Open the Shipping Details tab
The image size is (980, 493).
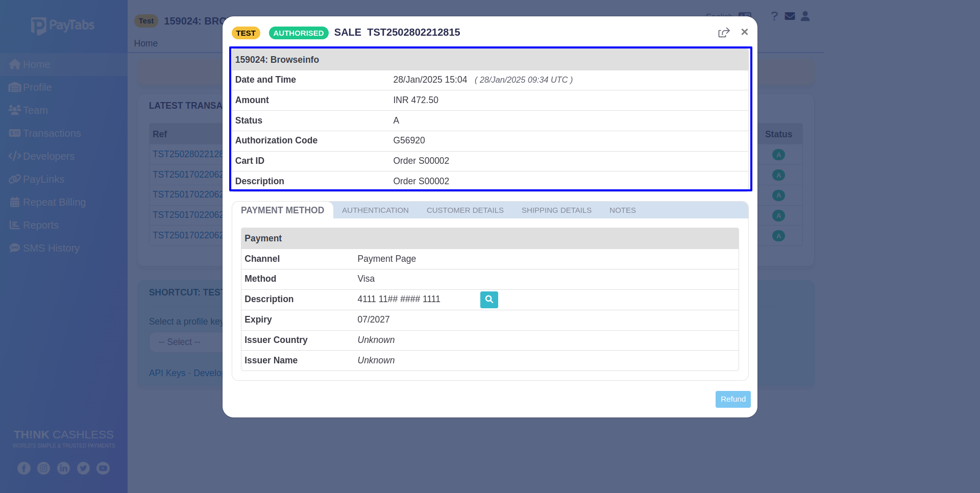[556, 210]
